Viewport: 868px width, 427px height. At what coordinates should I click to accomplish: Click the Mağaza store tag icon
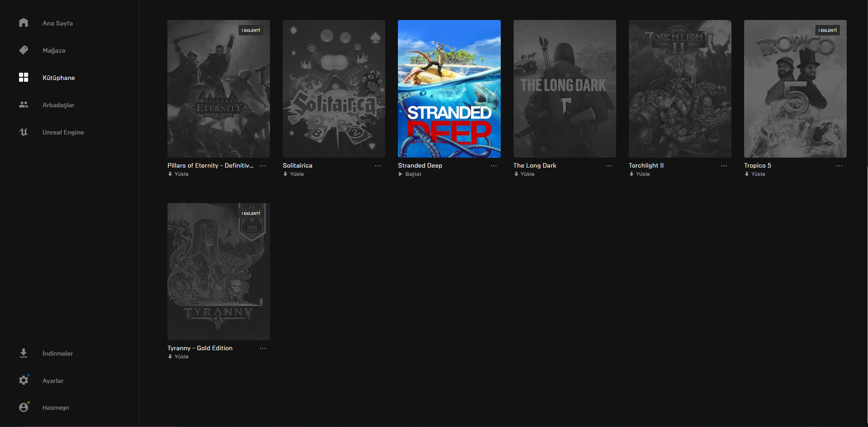[24, 50]
